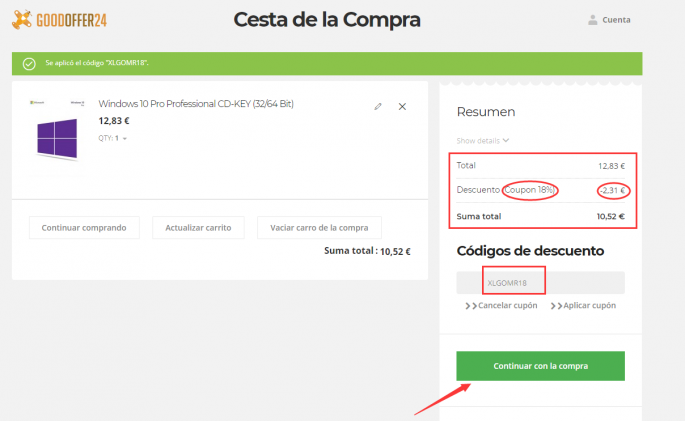The width and height of the screenshot is (685, 421).
Task: Open the QTY quantity dropdown
Action: pyautogui.click(x=124, y=139)
